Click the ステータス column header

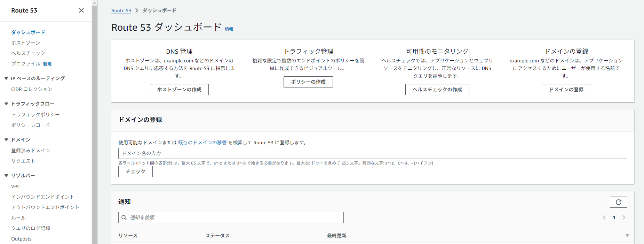coord(217,236)
